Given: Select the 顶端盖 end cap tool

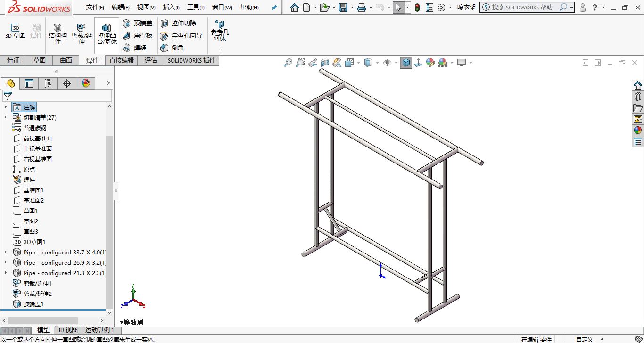Looking at the screenshot, I should 138,23.
